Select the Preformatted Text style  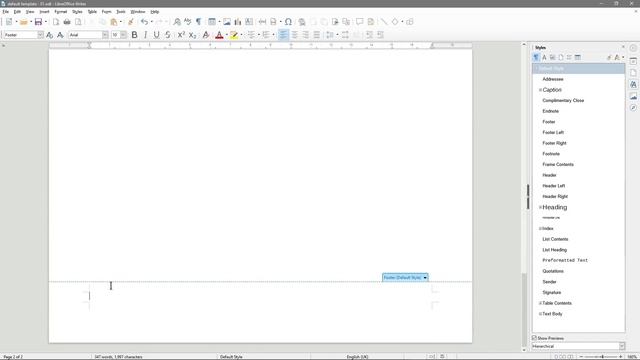point(565,260)
